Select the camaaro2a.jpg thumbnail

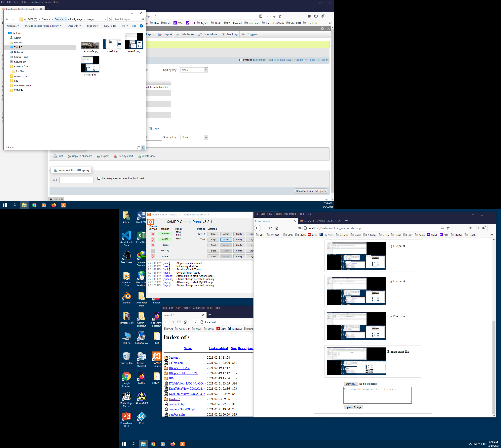[90, 46]
